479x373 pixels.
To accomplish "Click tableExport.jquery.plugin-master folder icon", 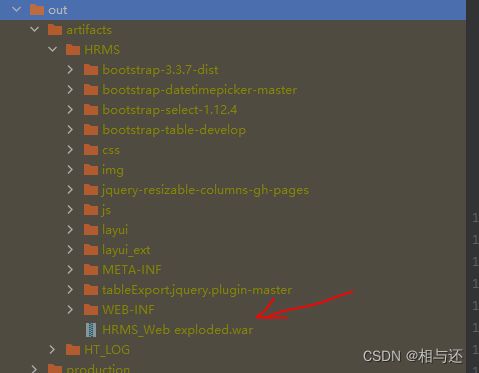I will (91, 290).
